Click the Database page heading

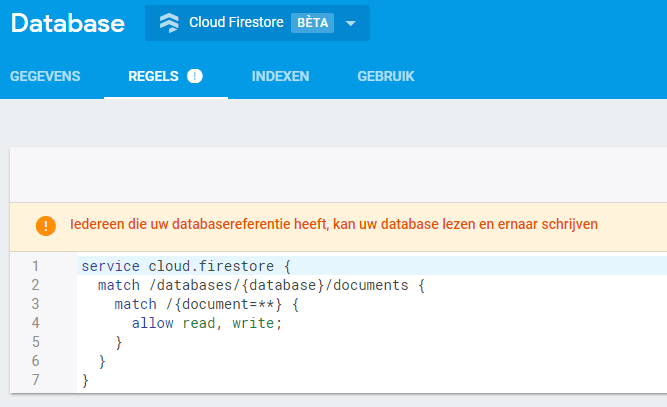click(68, 23)
